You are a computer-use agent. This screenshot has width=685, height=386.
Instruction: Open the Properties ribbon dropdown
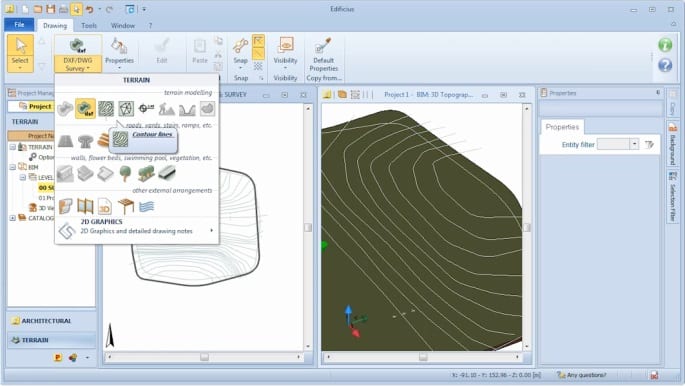[119, 54]
